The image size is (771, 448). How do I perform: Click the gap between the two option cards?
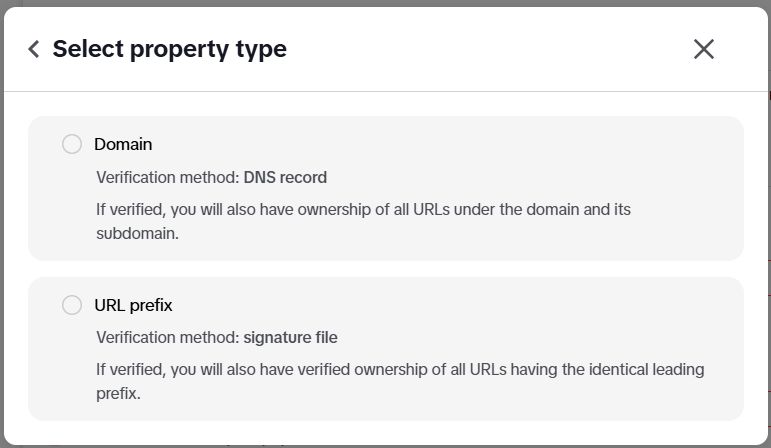[385, 269]
